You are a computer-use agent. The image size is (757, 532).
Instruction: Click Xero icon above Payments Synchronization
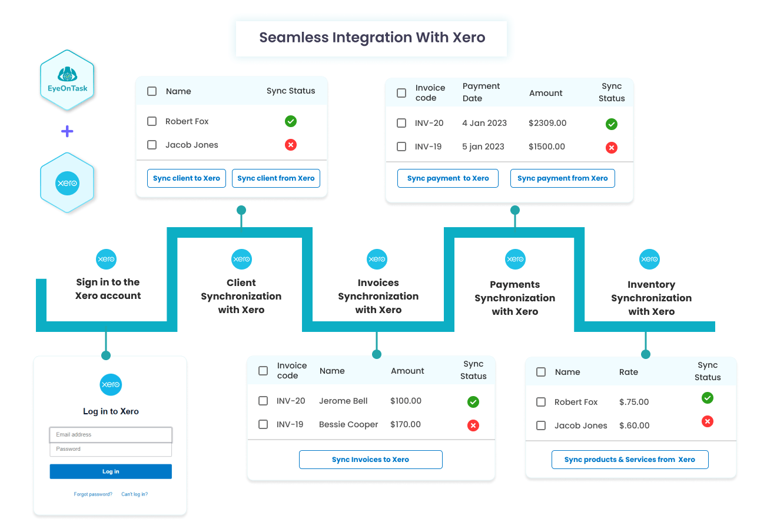pos(515,259)
